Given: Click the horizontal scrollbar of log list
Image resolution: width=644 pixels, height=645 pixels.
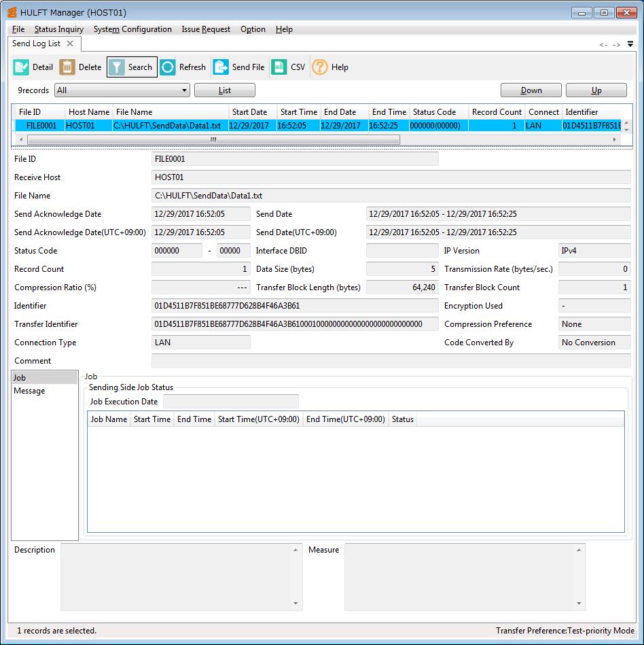Looking at the screenshot, I should (213, 140).
